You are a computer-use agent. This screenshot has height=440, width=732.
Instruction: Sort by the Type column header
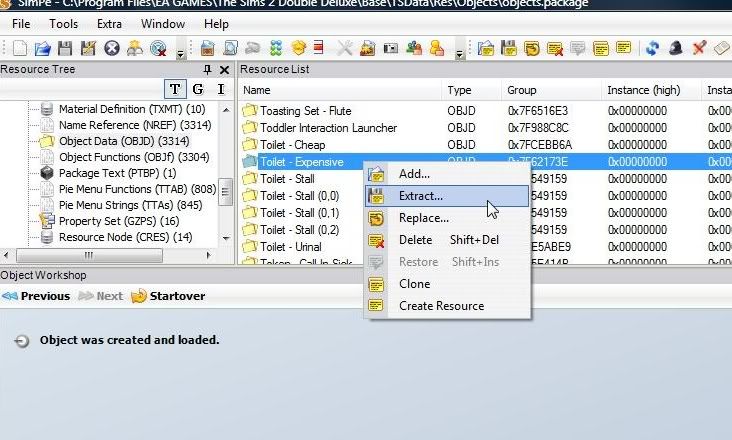click(x=472, y=90)
